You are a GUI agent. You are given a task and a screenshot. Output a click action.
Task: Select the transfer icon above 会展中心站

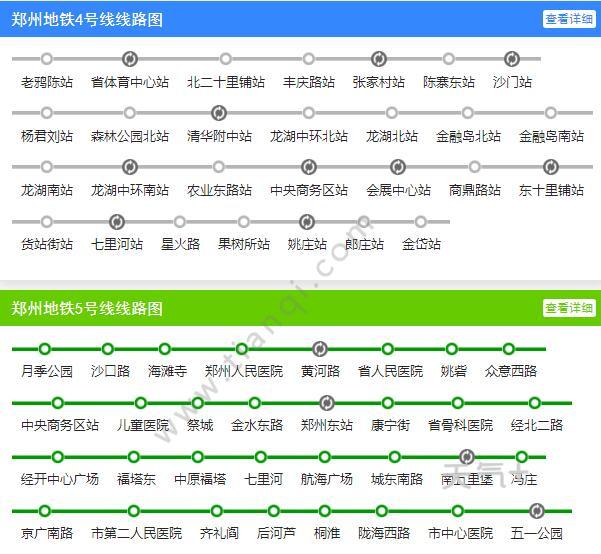click(398, 167)
